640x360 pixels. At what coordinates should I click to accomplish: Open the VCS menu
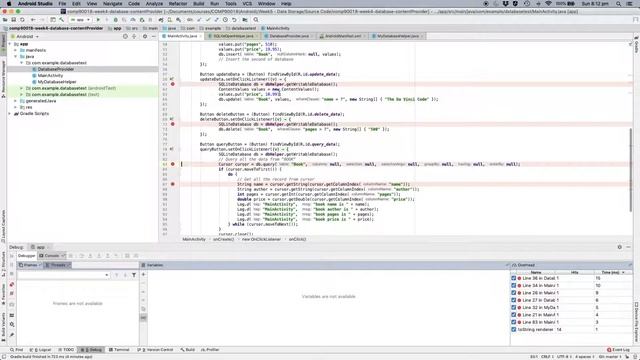[247, 4]
